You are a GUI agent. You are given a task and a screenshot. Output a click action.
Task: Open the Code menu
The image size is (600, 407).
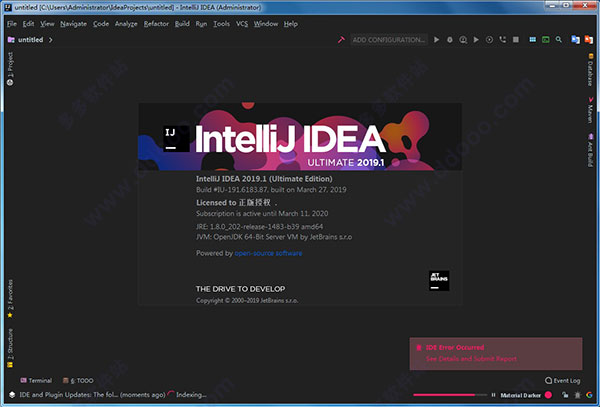click(101, 24)
